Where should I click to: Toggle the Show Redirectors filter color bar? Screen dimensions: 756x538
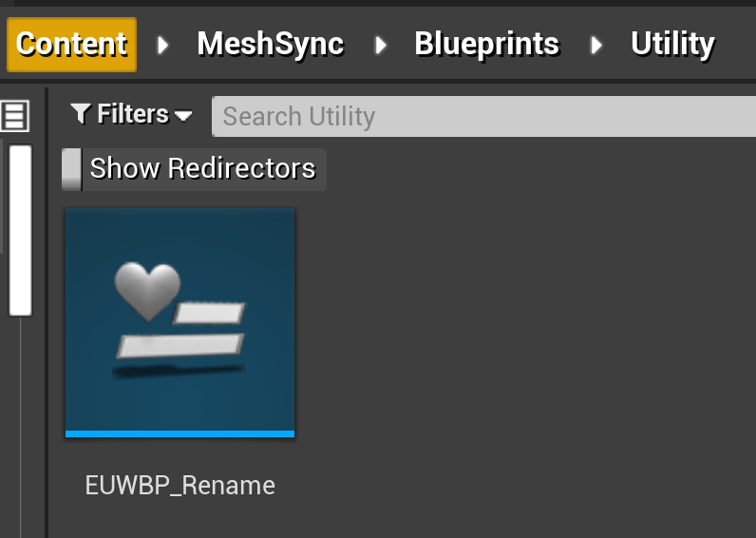[71, 169]
